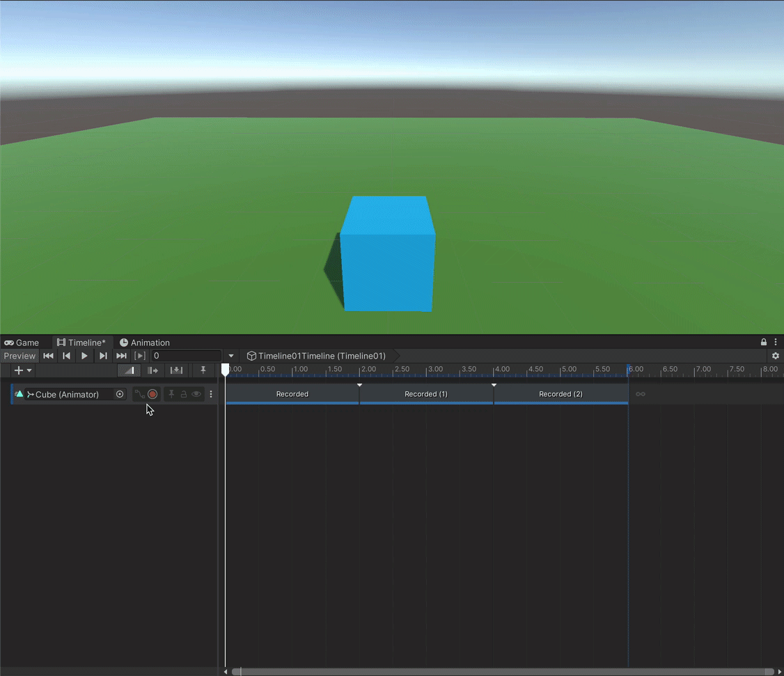
Task: Toggle the Preview button
Action: point(19,356)
